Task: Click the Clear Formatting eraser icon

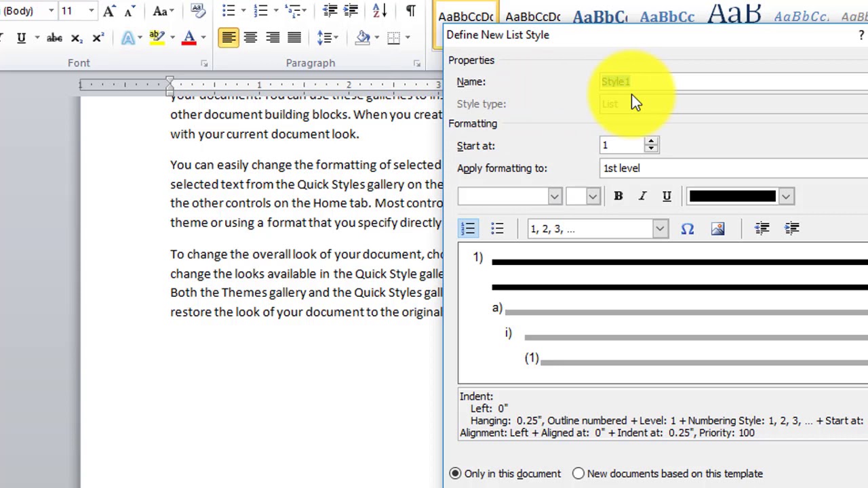Action: pyautogui.click(x=197, y=10)
